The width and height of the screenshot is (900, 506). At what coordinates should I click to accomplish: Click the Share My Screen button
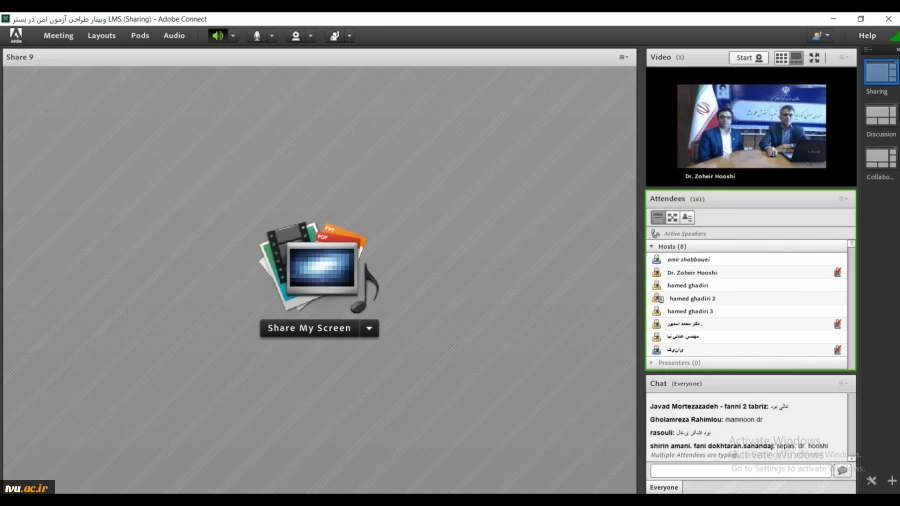(x=310, y=328)
